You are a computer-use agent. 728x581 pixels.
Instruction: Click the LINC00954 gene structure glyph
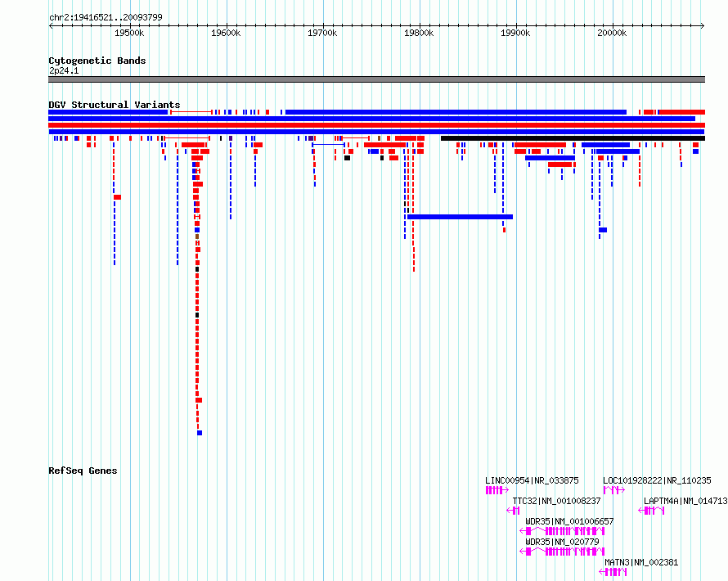497,490
